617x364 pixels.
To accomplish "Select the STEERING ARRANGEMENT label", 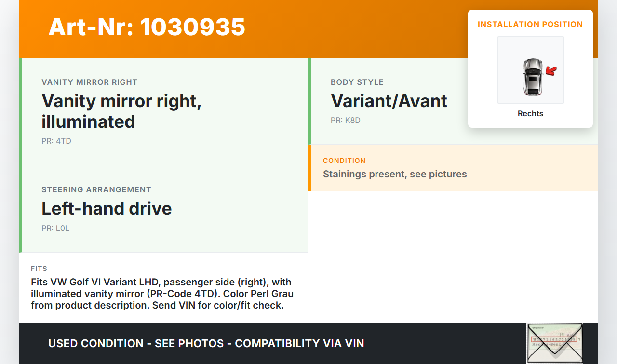I will (96, 190).
